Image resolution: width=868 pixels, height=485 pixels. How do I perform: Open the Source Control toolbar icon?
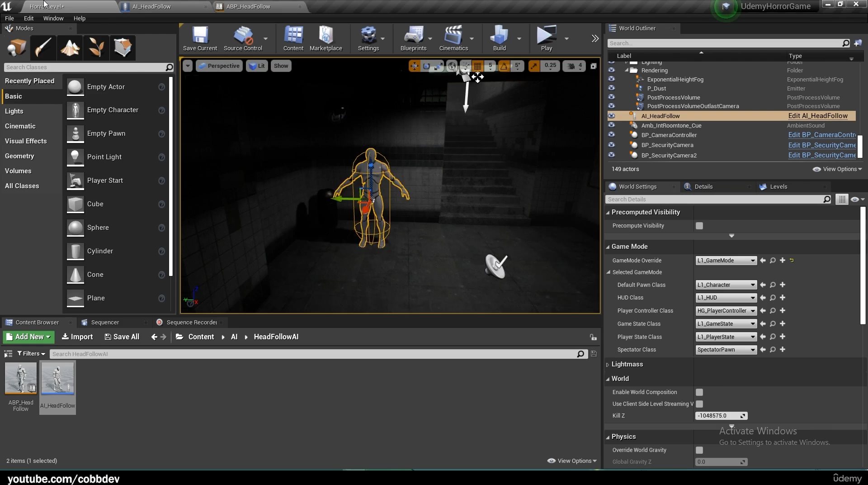(243, 38)
